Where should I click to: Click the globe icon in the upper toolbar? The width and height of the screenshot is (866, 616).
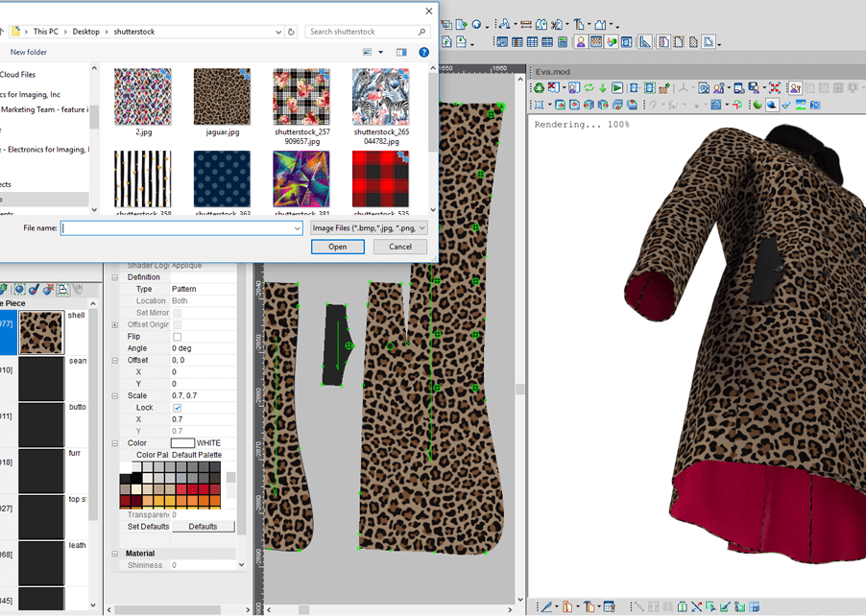477,24
